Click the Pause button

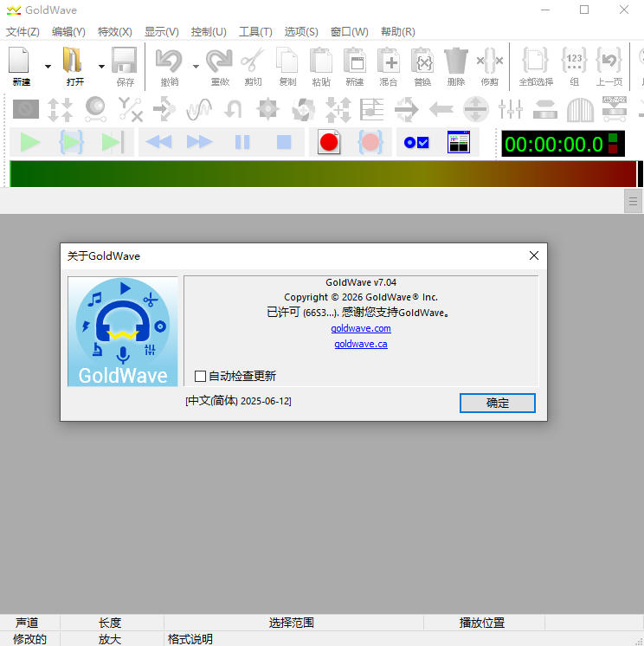tap(242, 142)
